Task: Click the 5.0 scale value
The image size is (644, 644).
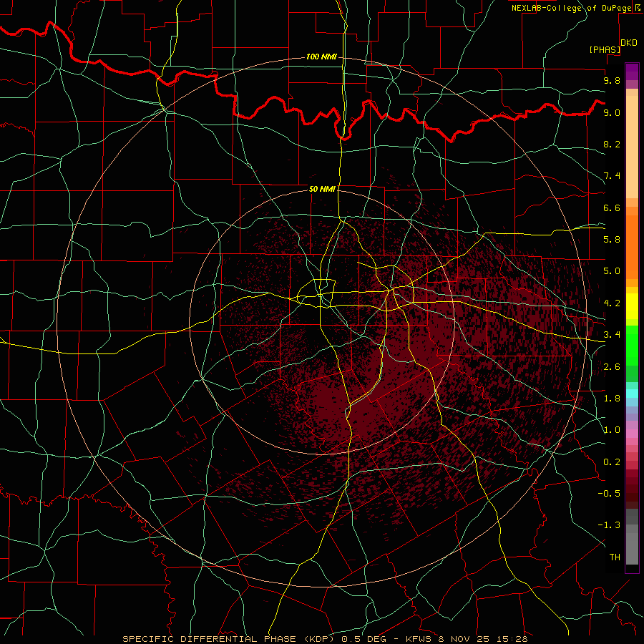Action: point(612,271)
